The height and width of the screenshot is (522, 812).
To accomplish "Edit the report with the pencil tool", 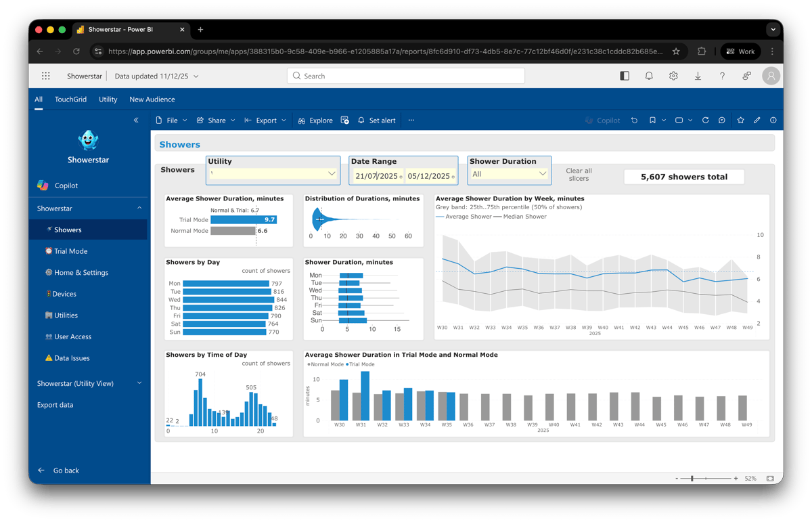I will (757, 120).
